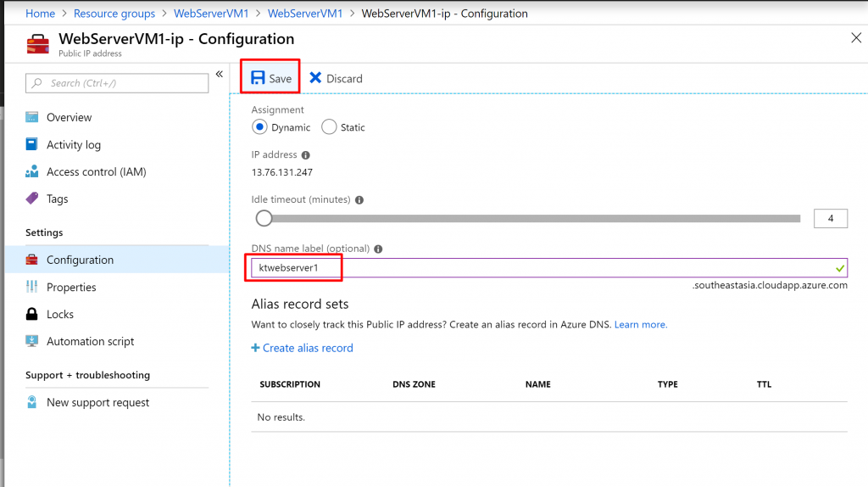Click the IP address value 13.76.131.247
Image resolution: width=868 pixels, height=487 pixels.
tap(282, 172)
